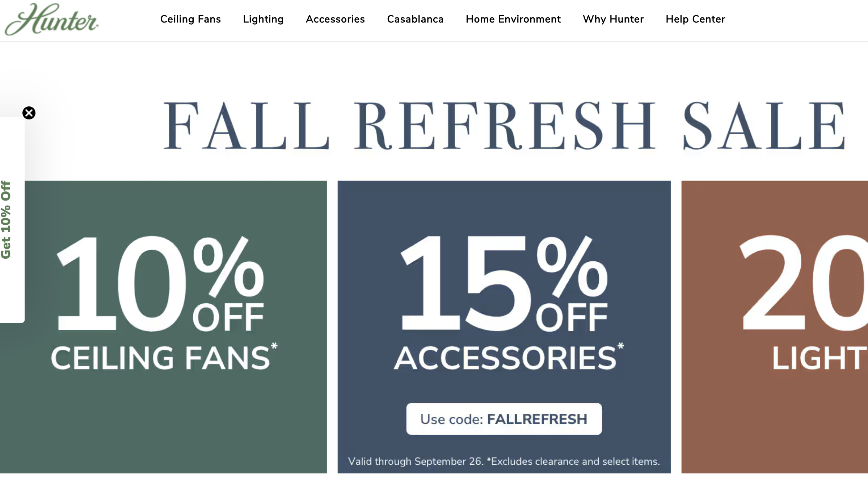Screen dimensions: 868x485
Task: Expand the Home Environment navigation item
Action: point(513,19)
